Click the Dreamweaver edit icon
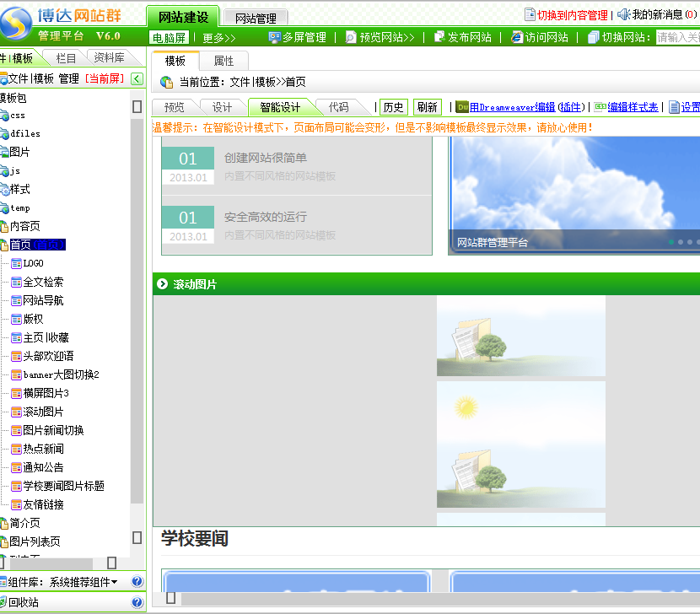Screen dimensions: 700x614 click(x=462, y=107)
